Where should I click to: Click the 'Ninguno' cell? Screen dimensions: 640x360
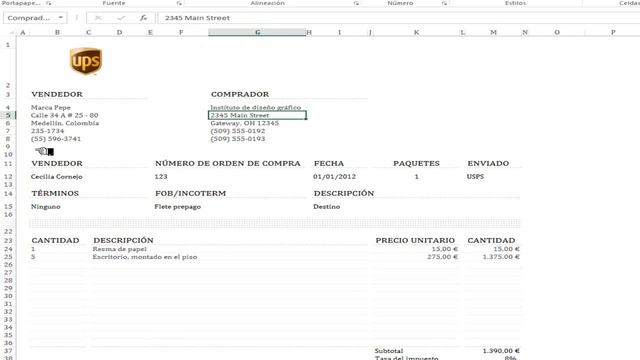tap(46, 207)
